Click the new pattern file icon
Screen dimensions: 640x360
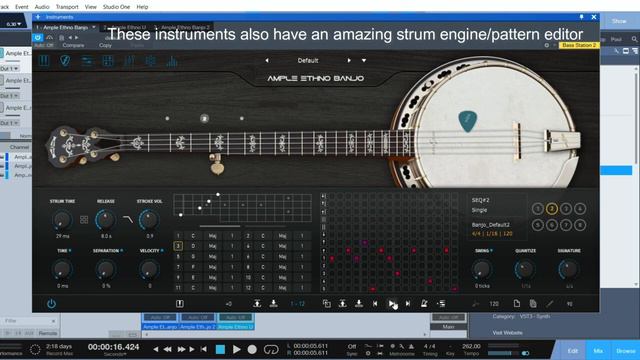517,304
